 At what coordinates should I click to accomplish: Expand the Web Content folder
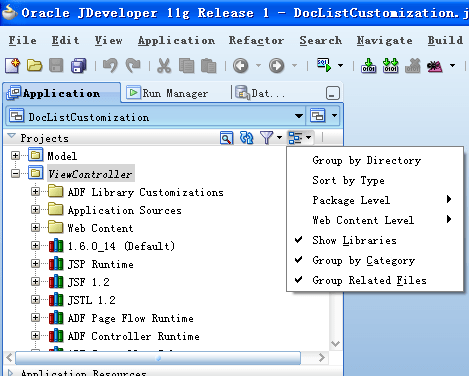coord(35,228)
